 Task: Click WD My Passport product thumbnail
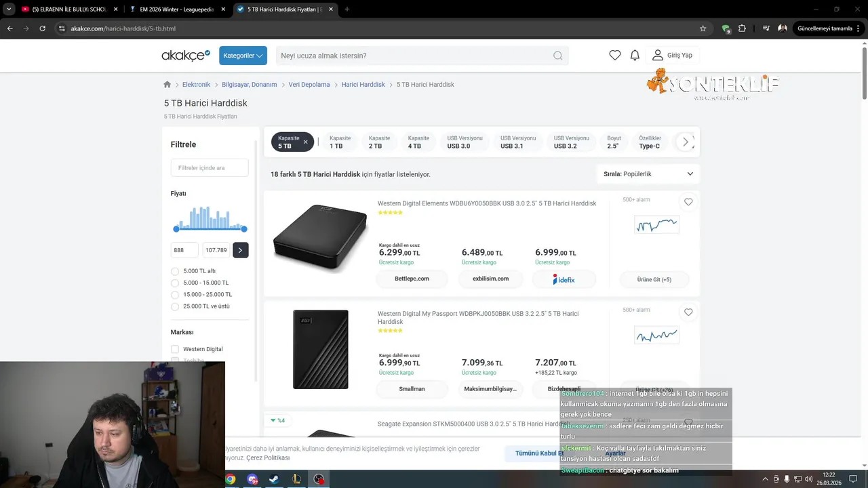tap(320, 349)
